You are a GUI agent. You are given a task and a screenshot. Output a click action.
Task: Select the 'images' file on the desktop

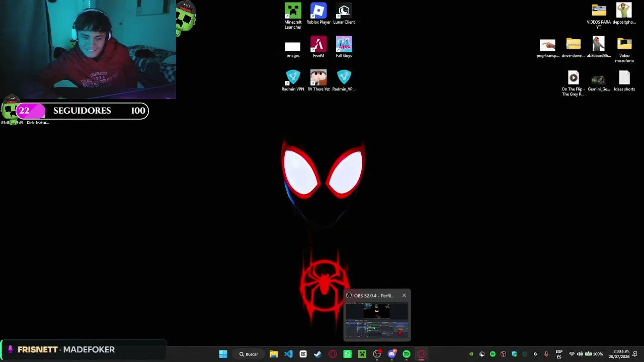293,50
